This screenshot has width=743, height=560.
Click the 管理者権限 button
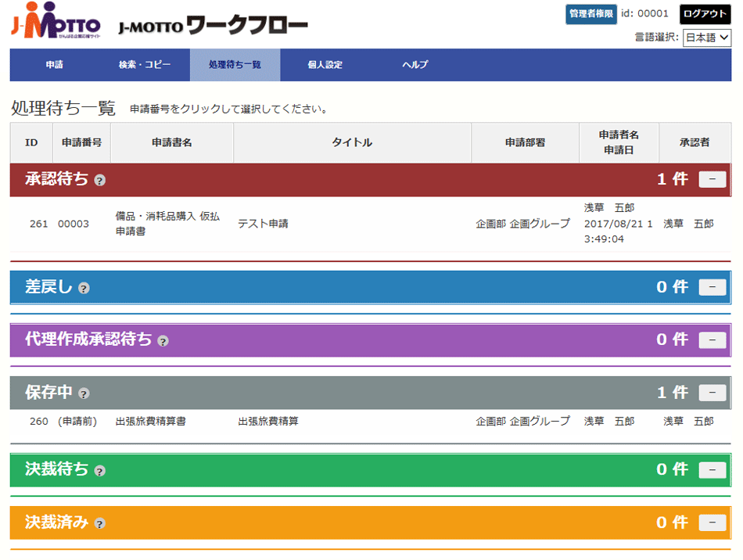[x=591, y=14]
